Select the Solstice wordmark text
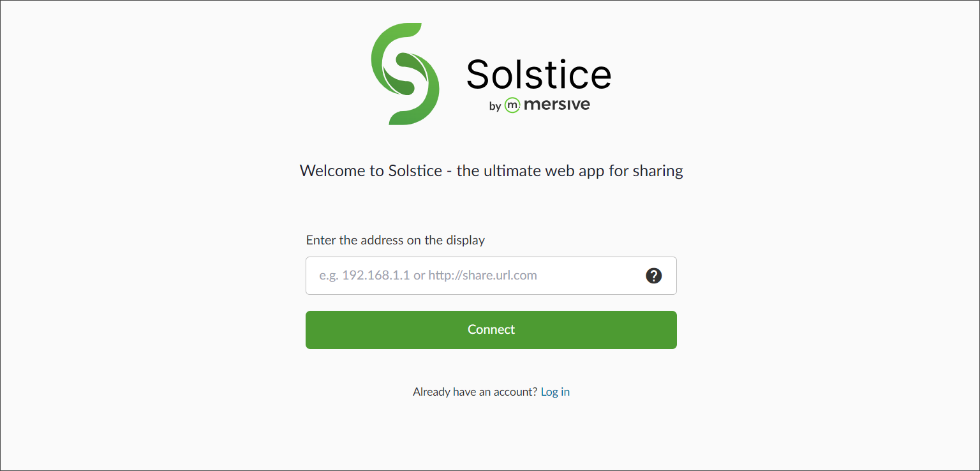The image size is (980, 471). (538, 73)
